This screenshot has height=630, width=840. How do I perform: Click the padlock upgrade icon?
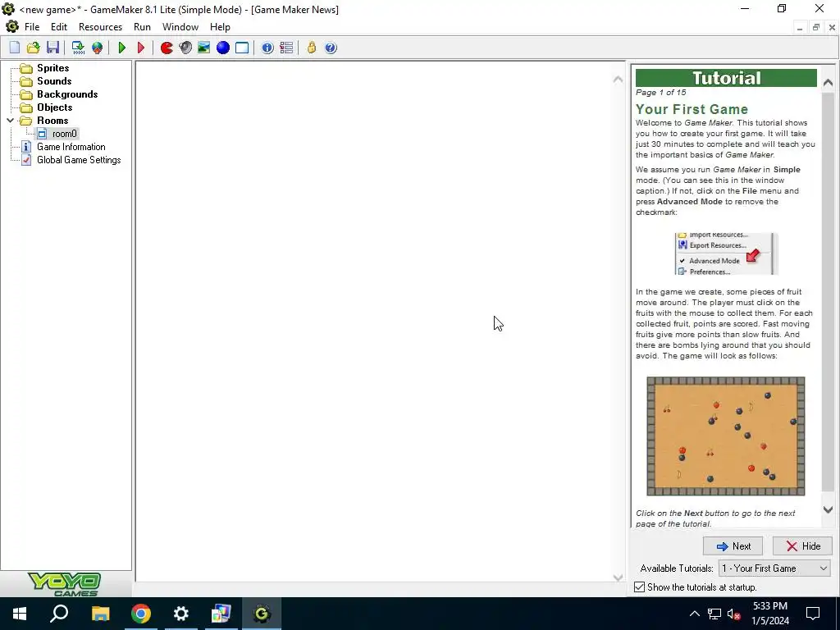(311, 48)
